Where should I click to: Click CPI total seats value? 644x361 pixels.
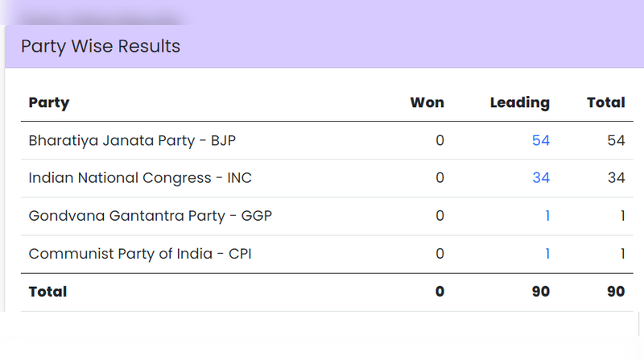click(x=622, y=254)
